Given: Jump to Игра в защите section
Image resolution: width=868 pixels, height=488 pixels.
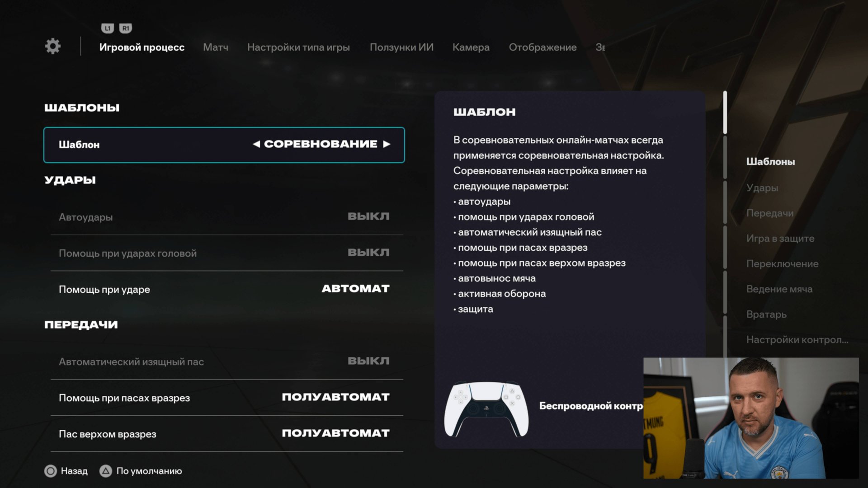Looking at the screenshot, I should [780, 238].
